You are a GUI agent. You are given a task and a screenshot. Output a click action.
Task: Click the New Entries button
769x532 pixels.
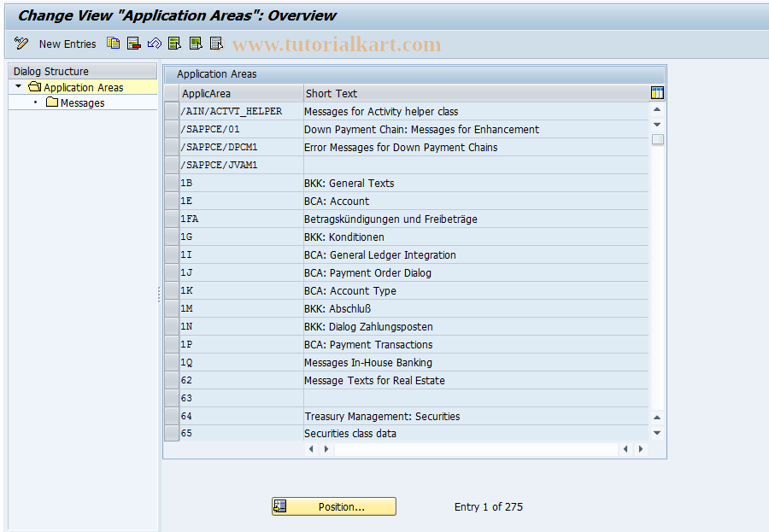pos(68,44)
